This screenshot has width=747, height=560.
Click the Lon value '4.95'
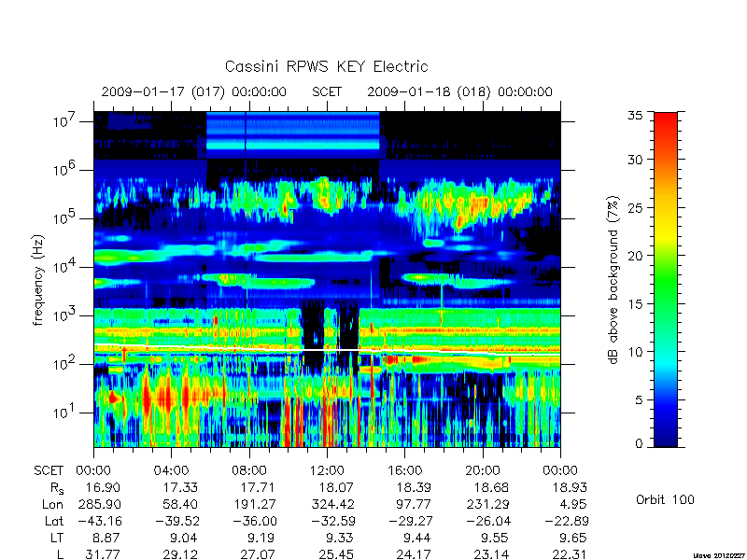573,504
